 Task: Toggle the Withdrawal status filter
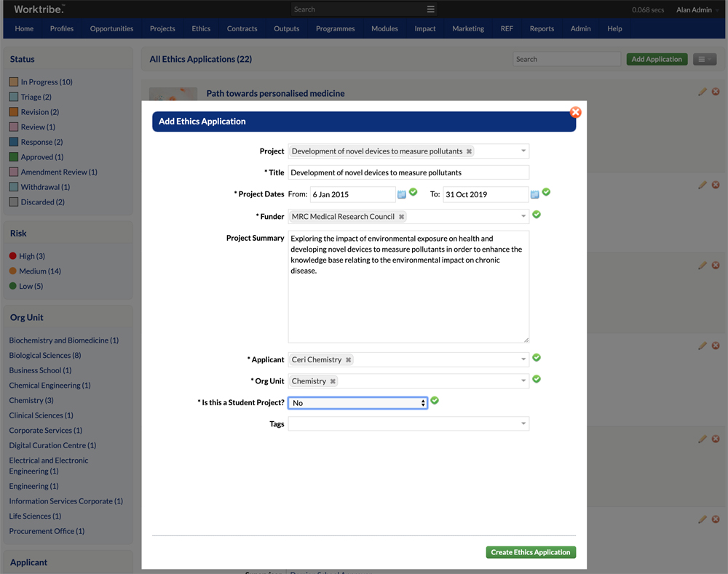(x=13, y=187)
